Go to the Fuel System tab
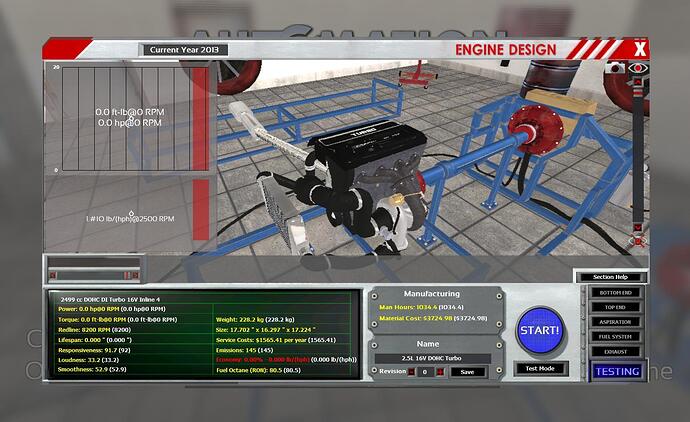This screenshot has height=422, width=690. click(x=615, y=337)
